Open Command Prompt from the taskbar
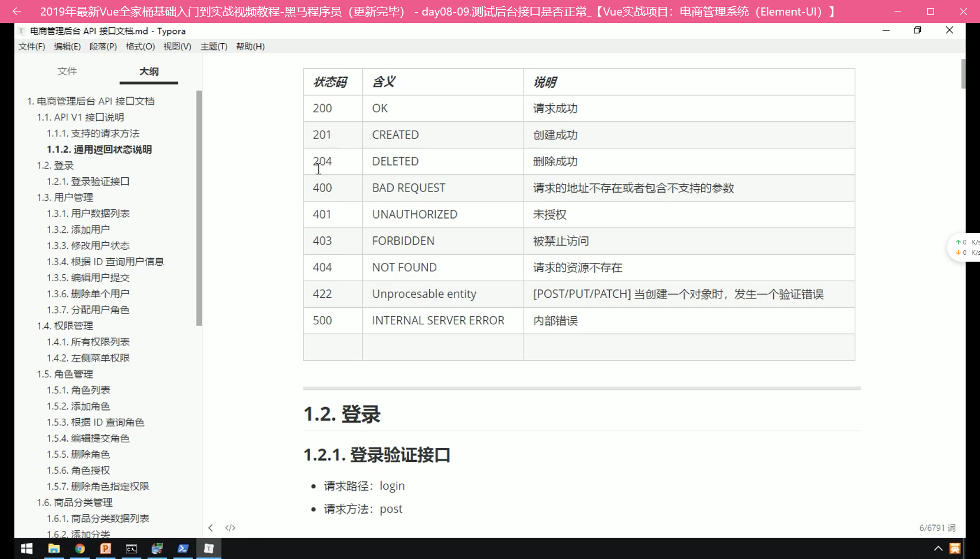This screenshot has height=559, width=980. click(132, 549)
